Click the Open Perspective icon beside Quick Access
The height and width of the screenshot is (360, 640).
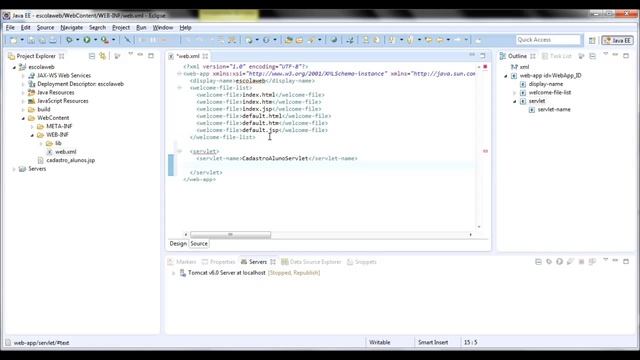pos(592,40)
